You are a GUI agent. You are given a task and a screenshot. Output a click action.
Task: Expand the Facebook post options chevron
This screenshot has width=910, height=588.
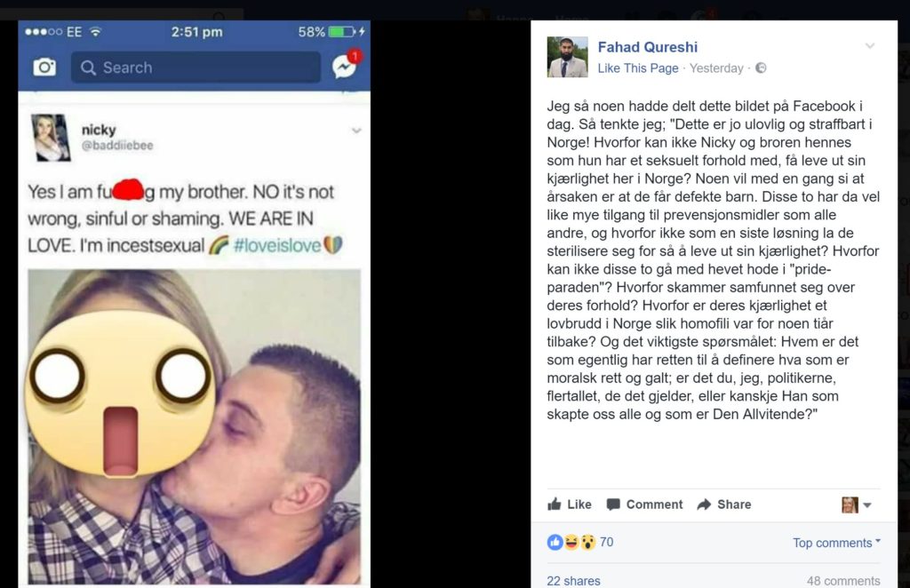(x=869, y=46)
